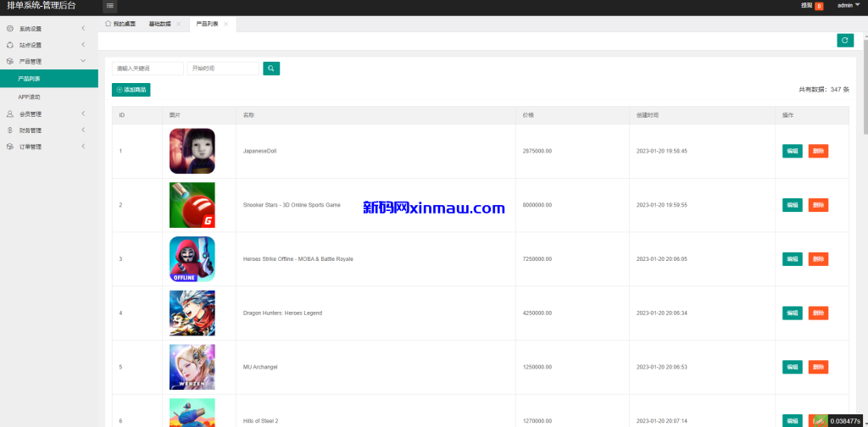Open the JapaneseDoll product image
Screen dimensions: 868x427
[x=192, y=151]
